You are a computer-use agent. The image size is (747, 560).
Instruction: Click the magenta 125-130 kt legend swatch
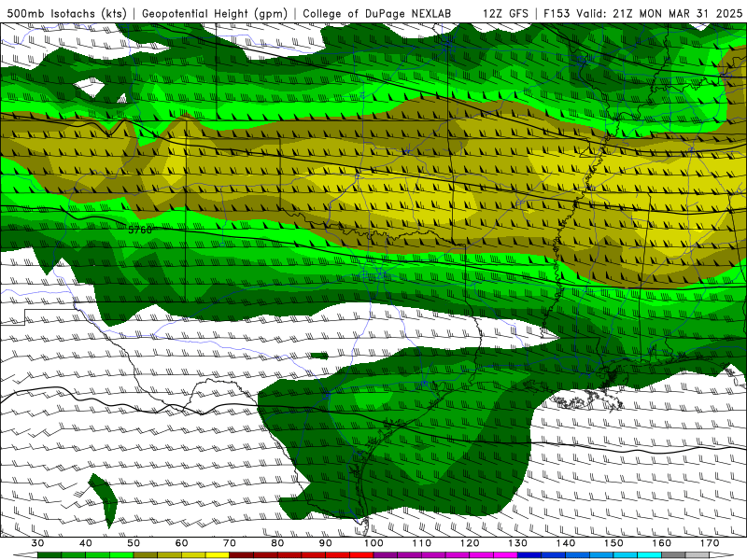tap(505, 555)
